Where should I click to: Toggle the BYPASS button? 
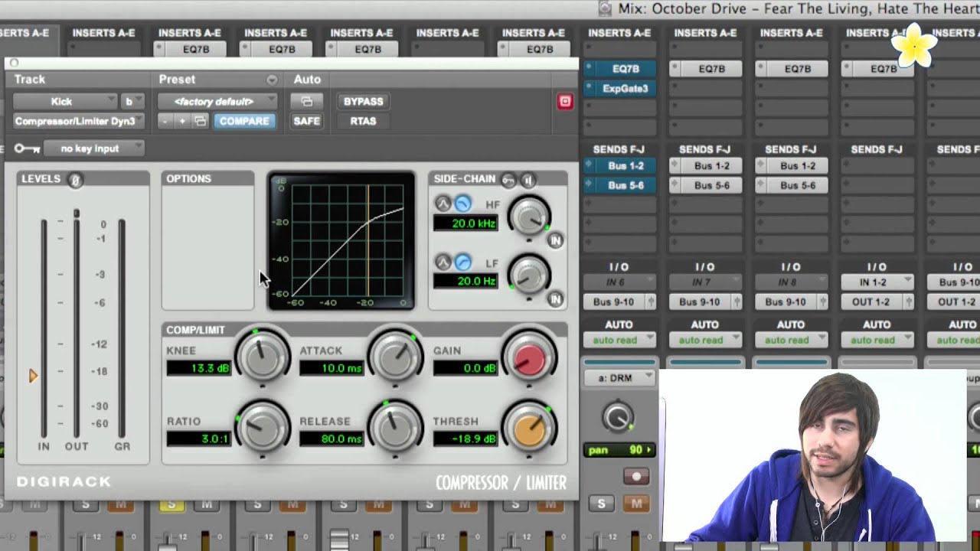coord(363,101)
